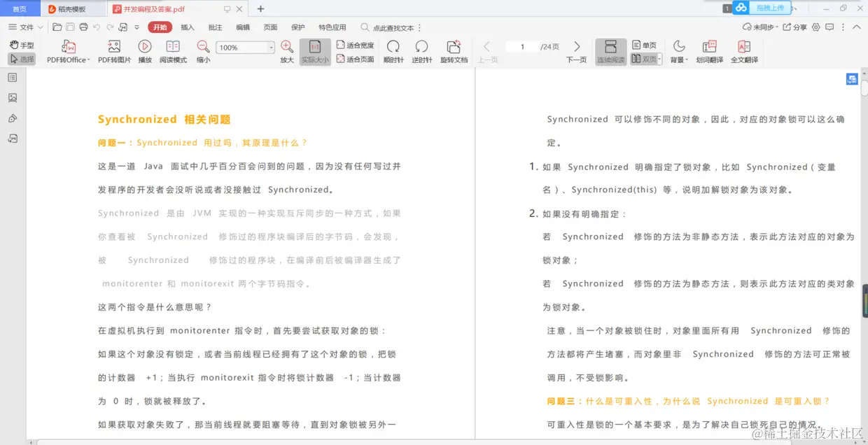Image resolution: width=868 pixels, height=445 pixels.
Task: Switch to the 保护 ribbon tab
Action: (298, 27)
